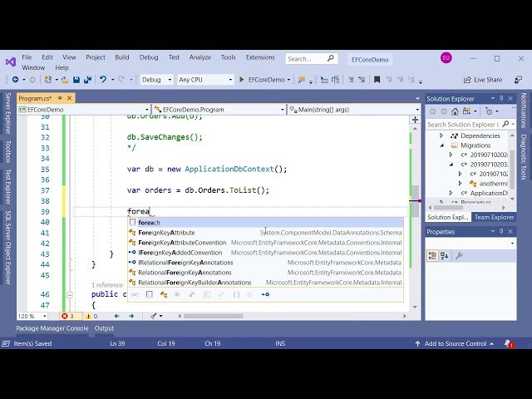Open the Toolbox side tab

tap(7, 151)
